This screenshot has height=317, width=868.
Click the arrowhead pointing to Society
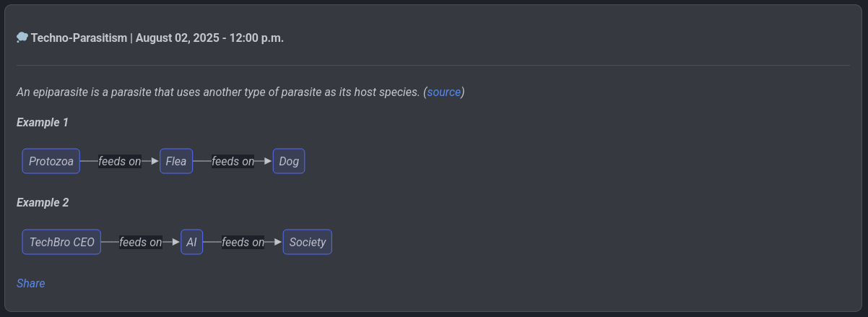click(x=277, y=242)
